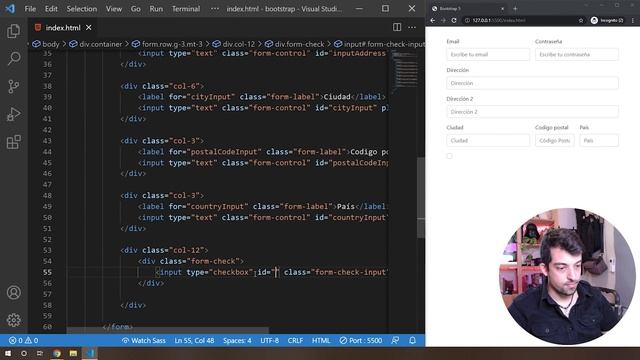Click the split editor right icon
This screenshot has width=640, height=360.
(397, 27)
